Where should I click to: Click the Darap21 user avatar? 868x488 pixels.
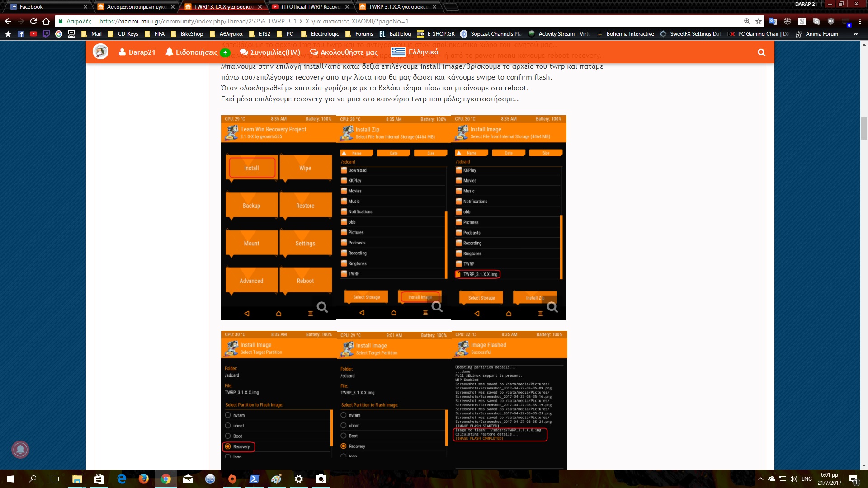[x=100, y=52]
